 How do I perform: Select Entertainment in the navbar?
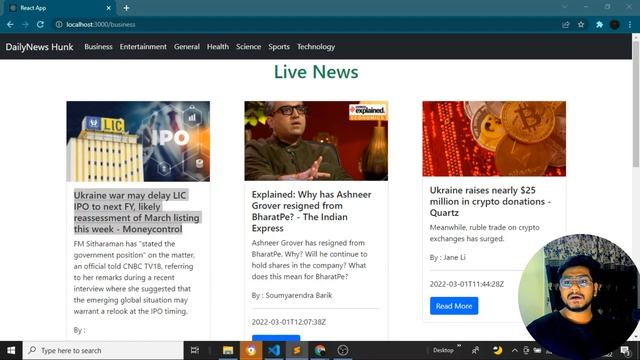click(x=143, y=47)
